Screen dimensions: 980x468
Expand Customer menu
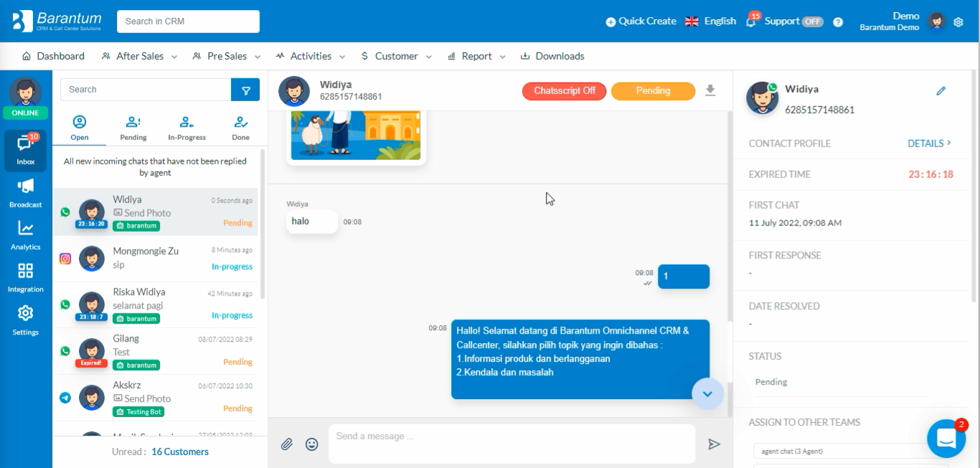click(396, 56)
